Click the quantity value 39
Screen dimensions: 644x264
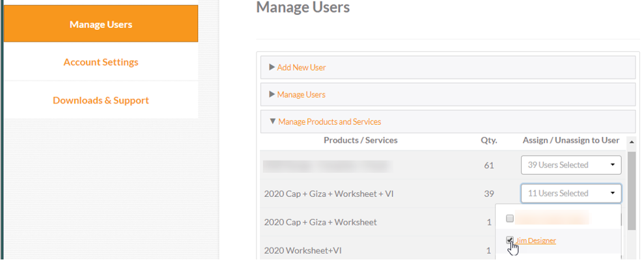[x=489, y=194]
